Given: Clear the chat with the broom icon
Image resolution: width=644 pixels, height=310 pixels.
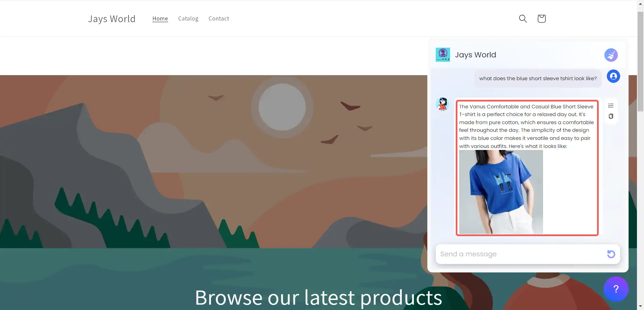Looking at the screenshot, I should click(611, 55).
